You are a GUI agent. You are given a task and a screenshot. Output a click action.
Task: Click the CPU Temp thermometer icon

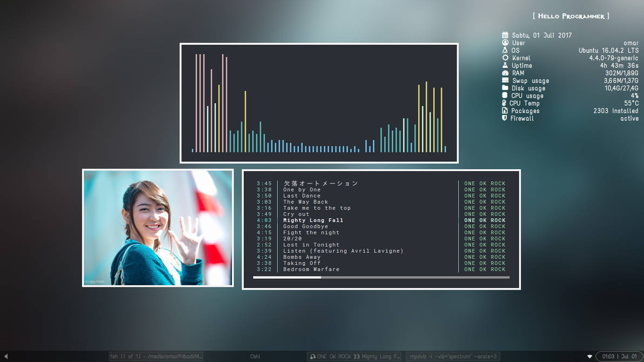[505, 103]
